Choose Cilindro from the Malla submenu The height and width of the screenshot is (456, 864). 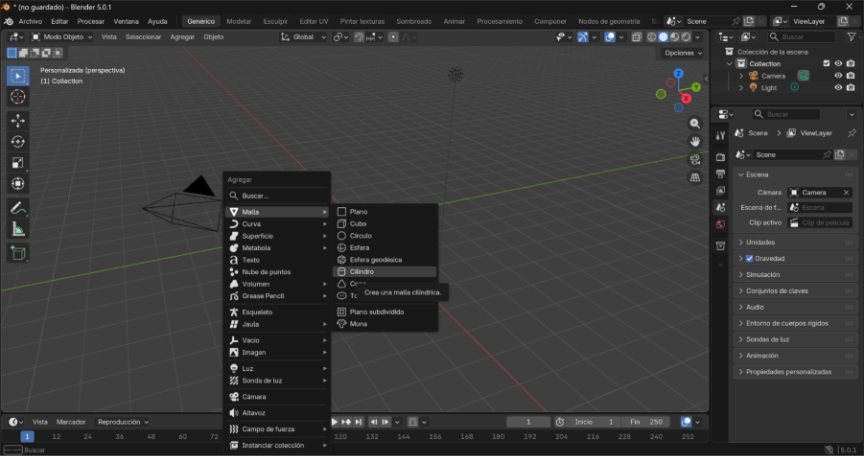point(362,271)
